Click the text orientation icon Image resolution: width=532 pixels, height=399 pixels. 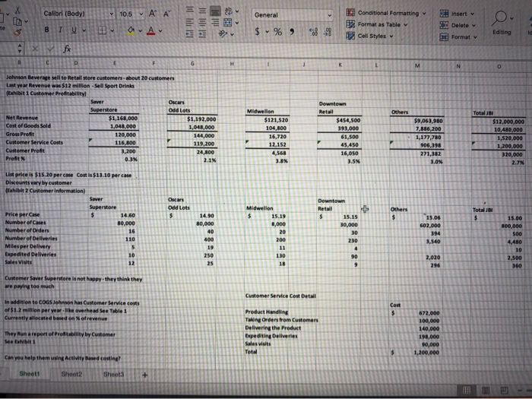click(223, 34)
